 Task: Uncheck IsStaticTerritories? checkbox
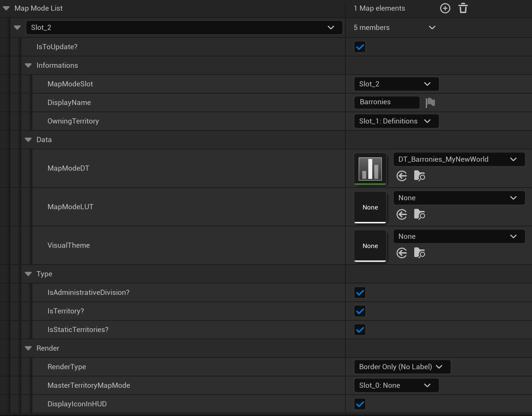point(360,330)
